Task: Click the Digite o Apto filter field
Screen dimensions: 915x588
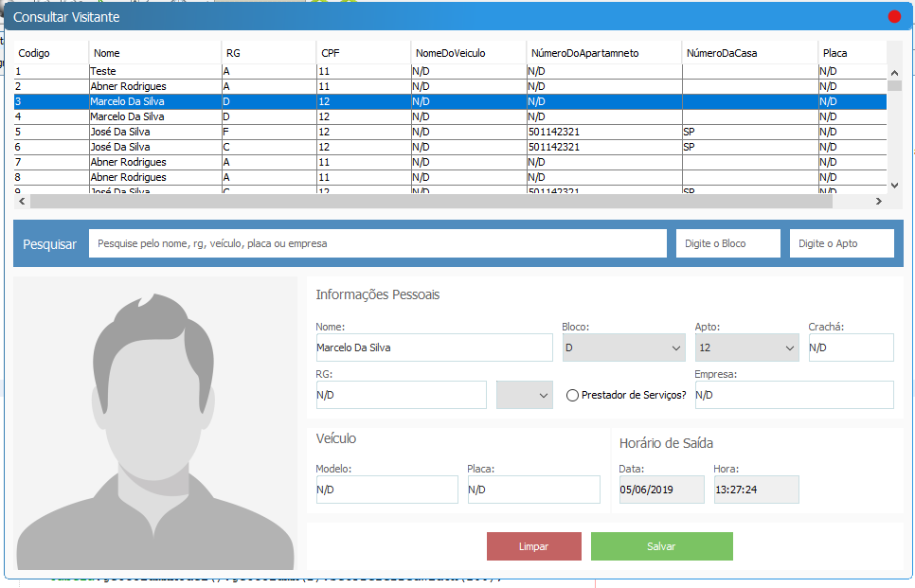Action: click(841, 243)
